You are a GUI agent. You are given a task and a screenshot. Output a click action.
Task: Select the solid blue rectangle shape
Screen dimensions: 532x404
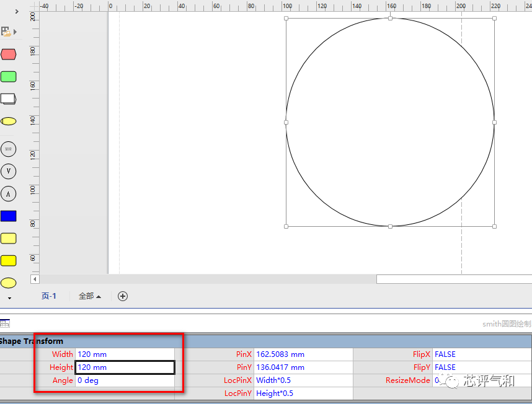point(9,216)
